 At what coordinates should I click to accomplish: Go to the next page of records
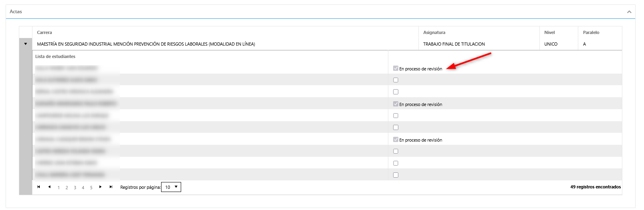pos(100,187)
